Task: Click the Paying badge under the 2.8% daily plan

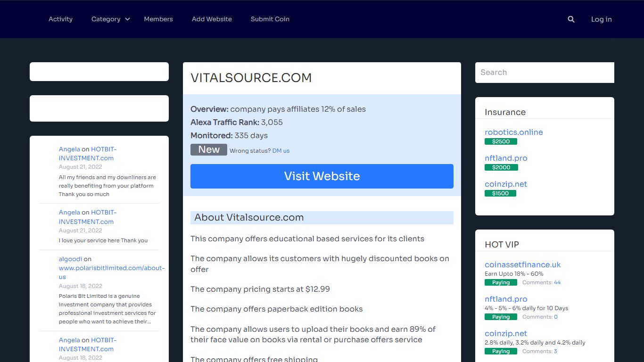Action: [x=501, y=351]
